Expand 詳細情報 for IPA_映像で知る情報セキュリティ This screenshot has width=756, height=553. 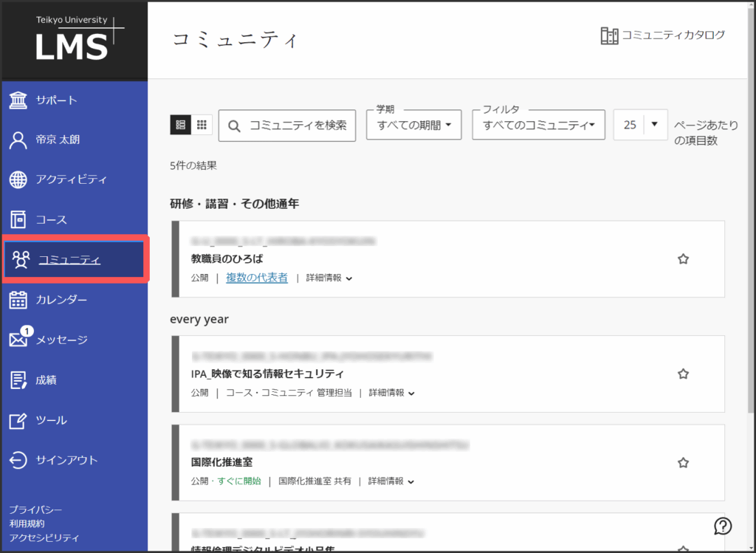tap(392, 393)
